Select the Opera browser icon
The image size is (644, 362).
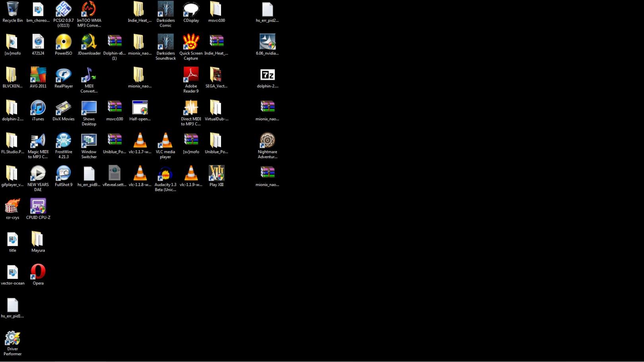(38, 272)
